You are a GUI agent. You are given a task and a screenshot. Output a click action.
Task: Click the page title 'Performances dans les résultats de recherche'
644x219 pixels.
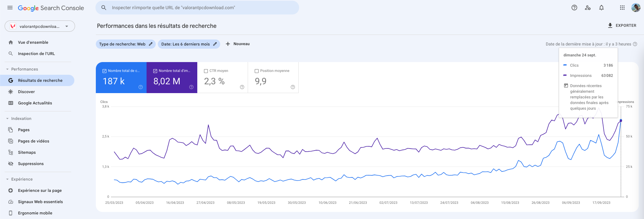(x=157, y=26)
